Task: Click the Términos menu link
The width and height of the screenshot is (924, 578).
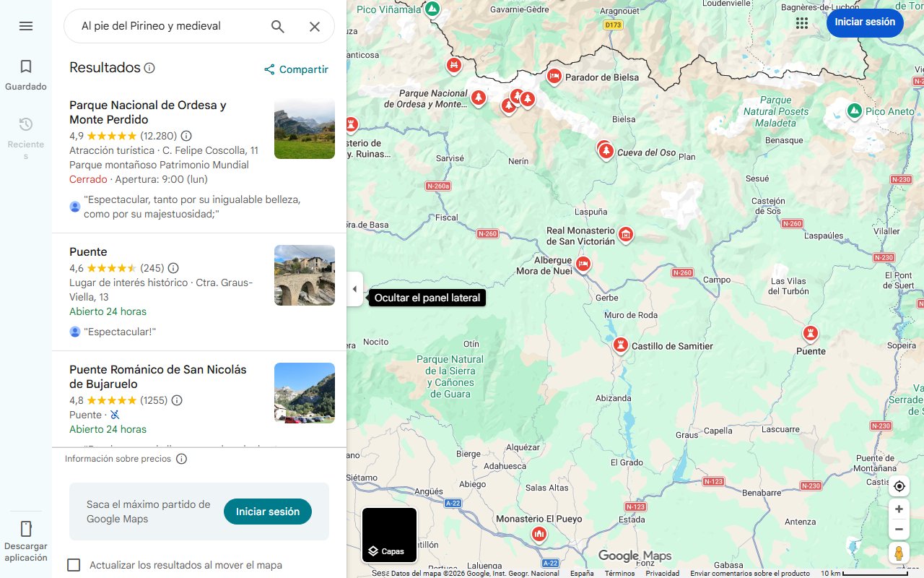Action: 620,571
